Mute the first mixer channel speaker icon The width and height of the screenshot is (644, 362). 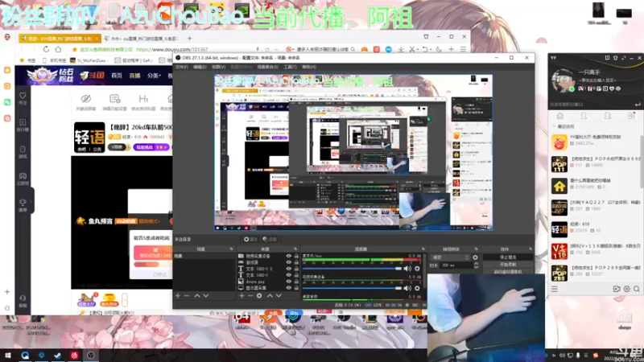[x=407, y=269]
